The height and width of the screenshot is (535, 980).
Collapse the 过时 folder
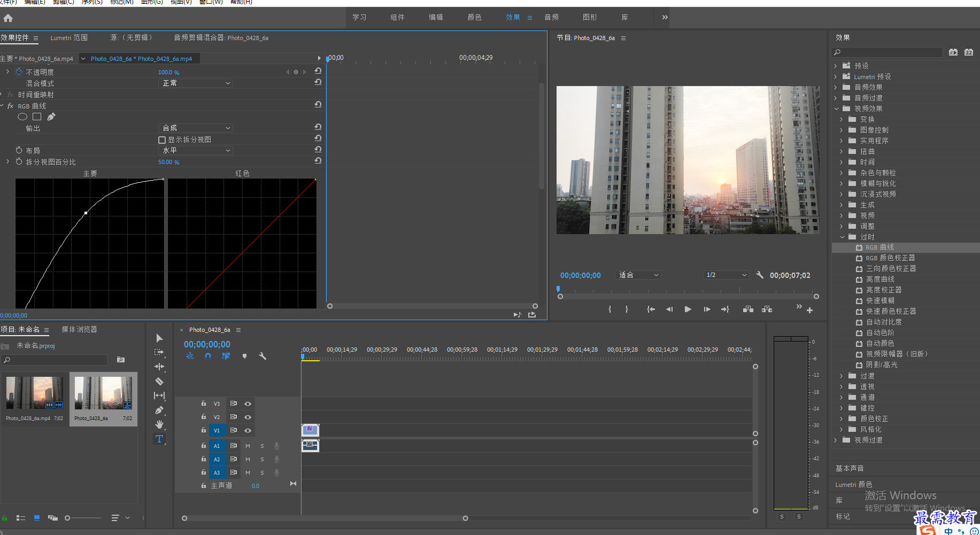click(842, 237)
